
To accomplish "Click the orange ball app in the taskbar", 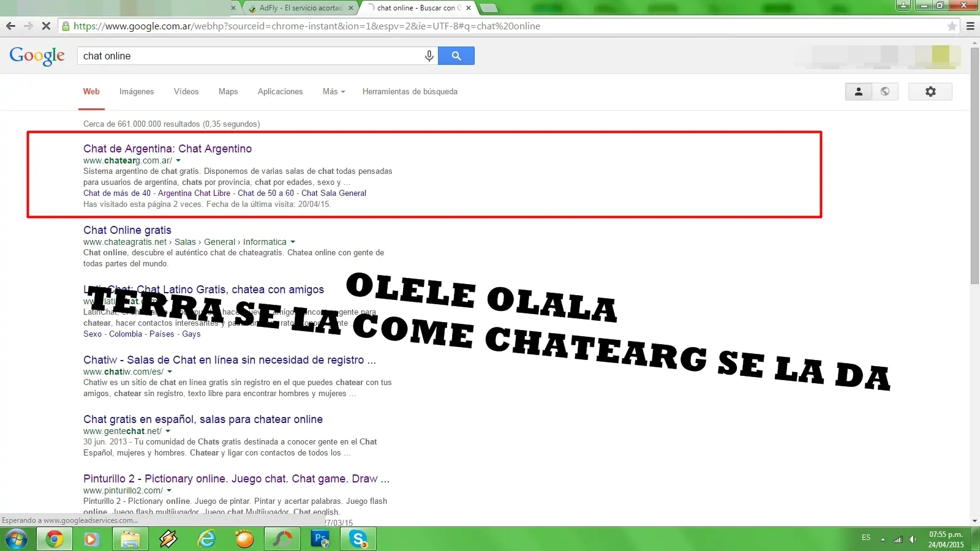I will 244,539.
